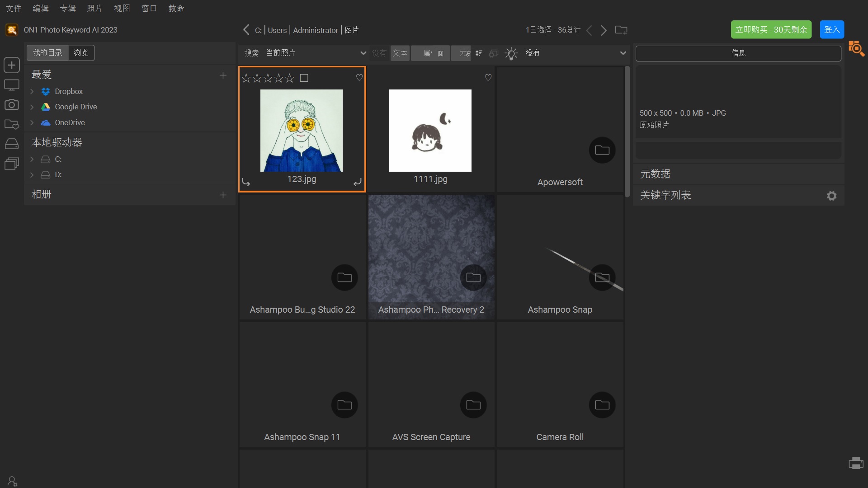Open the local drive icon in left sidebar
This screenshot has width=868, height=488.
coord(12,144)
